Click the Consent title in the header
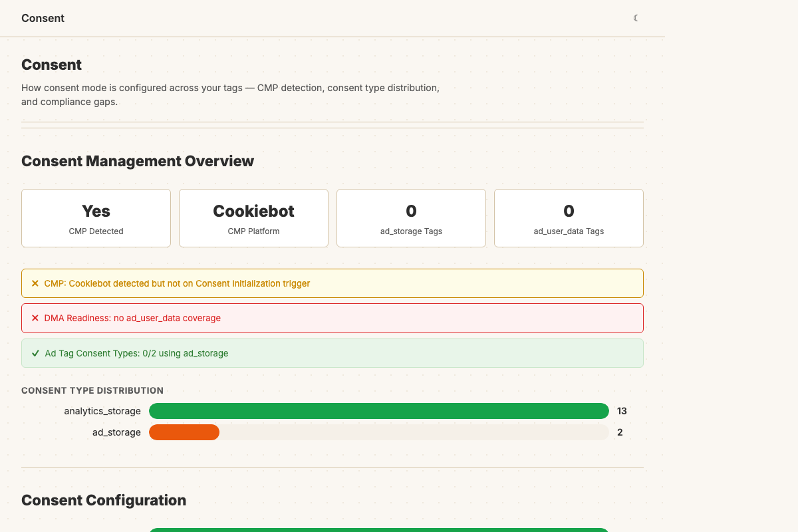Screen dimensions: 798x532 tap(43, 18)
